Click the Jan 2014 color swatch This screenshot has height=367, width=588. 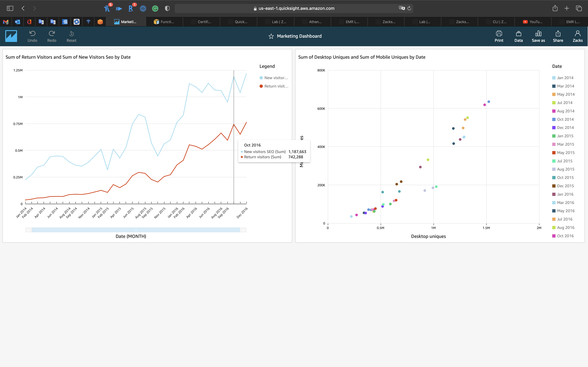coord(554,78)
